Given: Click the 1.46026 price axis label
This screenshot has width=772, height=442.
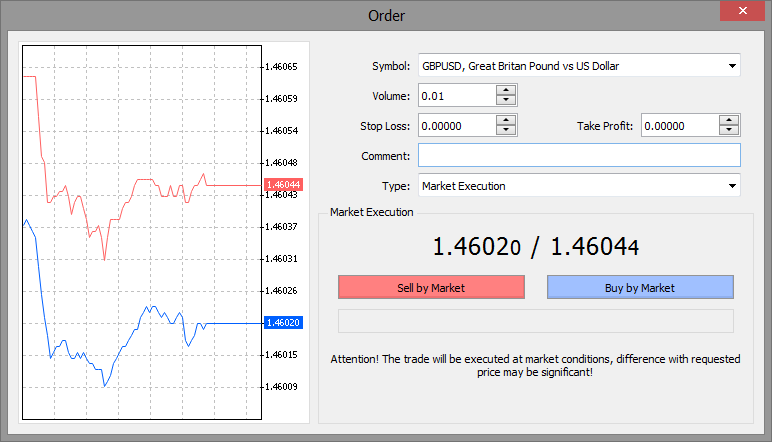Looking at the screenshot, I should 281,290.
